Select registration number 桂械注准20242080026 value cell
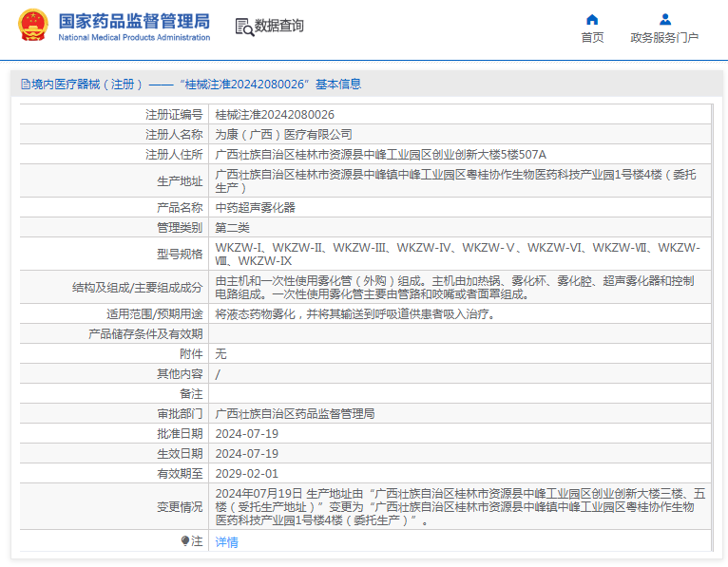Screen dimensions: 728x567 (x=460, y=115)
